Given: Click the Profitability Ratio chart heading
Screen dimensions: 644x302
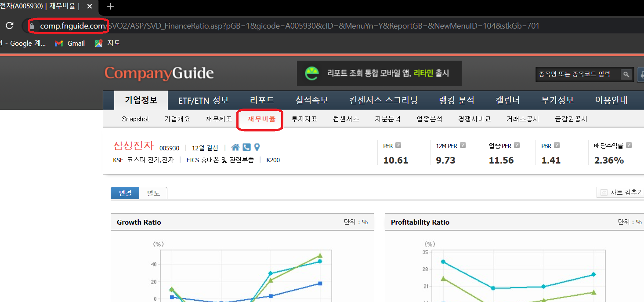Looking at the screenshot, I should [420, 222].
